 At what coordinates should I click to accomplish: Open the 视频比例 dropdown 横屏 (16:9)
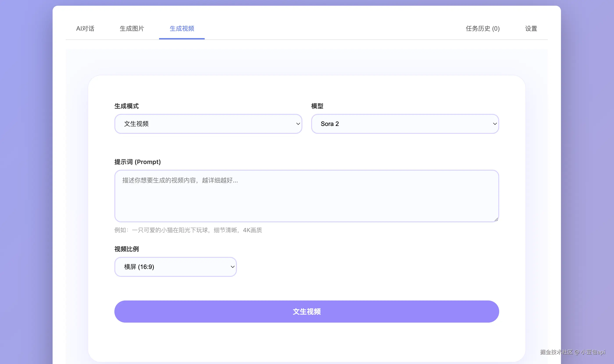click(x=175, y=267)
